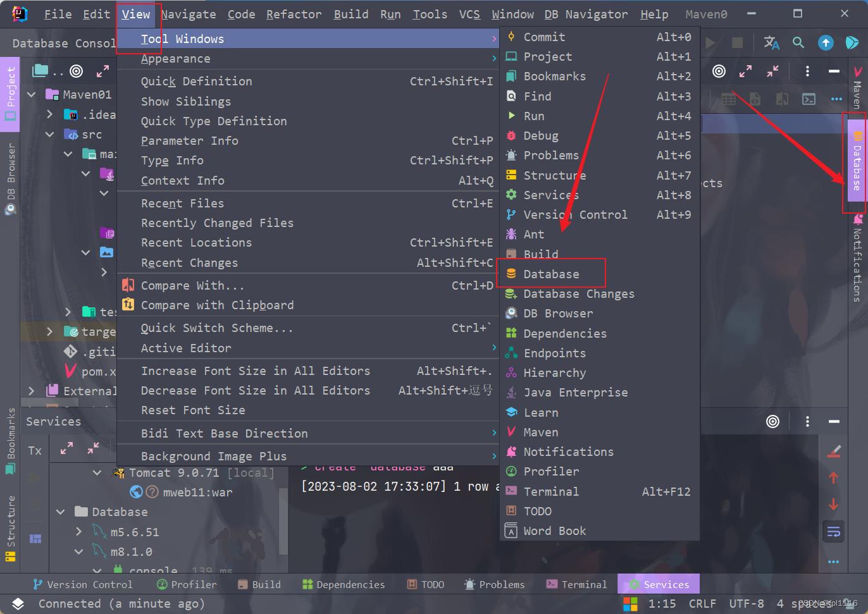The height and width of the screenshot is (614, 868).
Task: Expand the External Libraries node
Action: tap(31, 391)
